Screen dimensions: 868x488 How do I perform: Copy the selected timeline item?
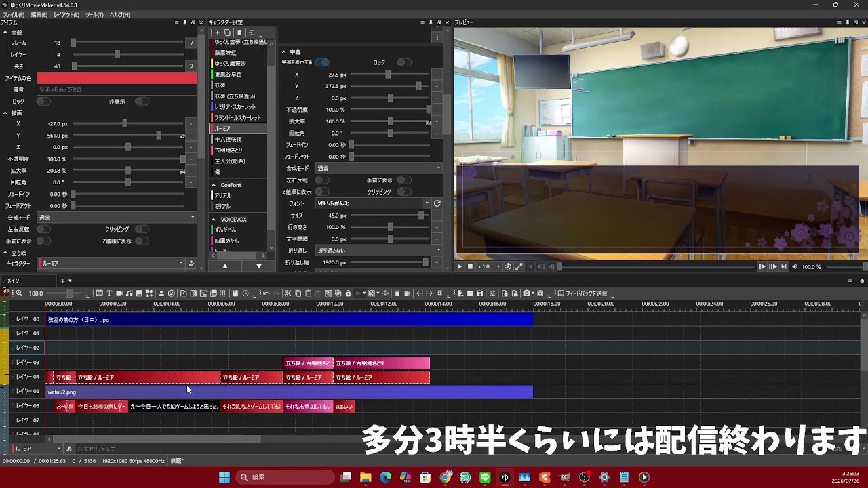point(298,293)
